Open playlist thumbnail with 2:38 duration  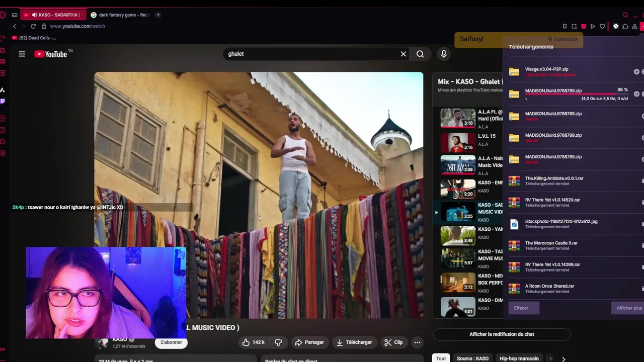[x=458, y=164]
